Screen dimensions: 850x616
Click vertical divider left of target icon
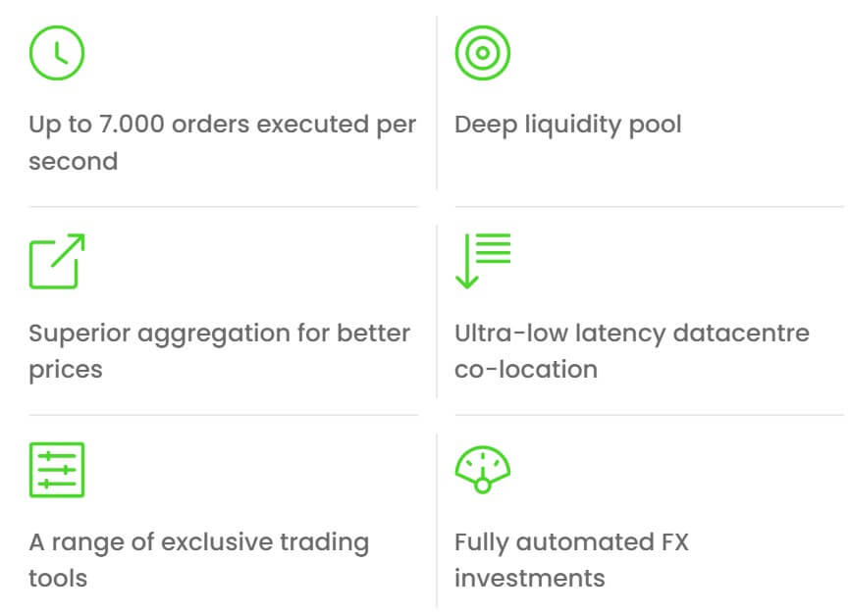coord(437,103)
